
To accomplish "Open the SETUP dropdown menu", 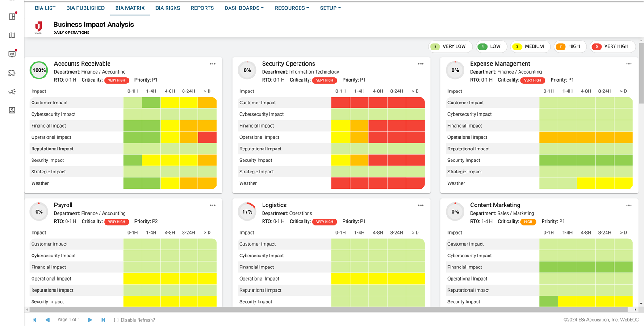I will 330,8.
